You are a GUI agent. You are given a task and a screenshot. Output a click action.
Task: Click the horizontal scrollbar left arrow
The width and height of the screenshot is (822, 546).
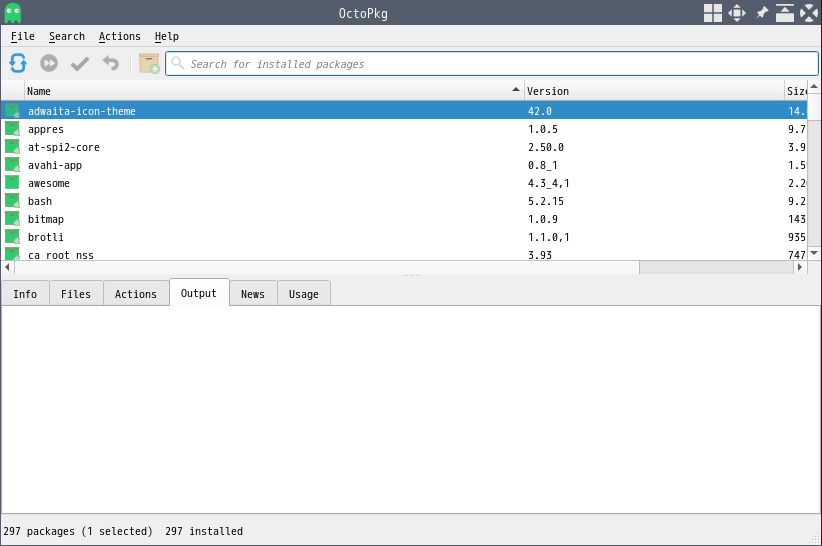point(7,267)
